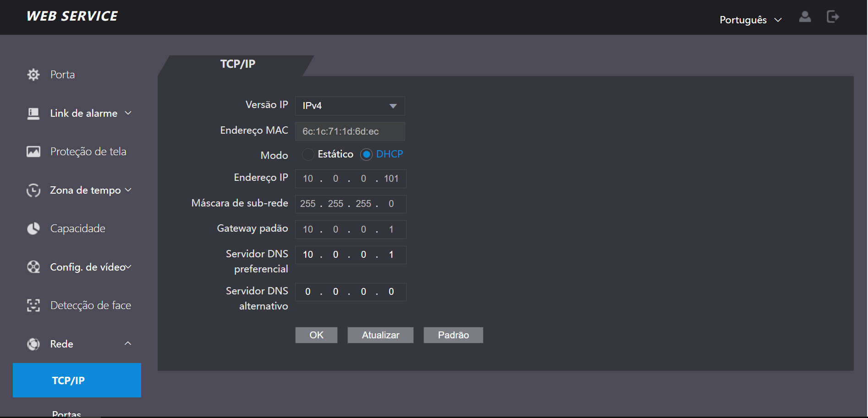Click the Atualizar button

point(380,335)
